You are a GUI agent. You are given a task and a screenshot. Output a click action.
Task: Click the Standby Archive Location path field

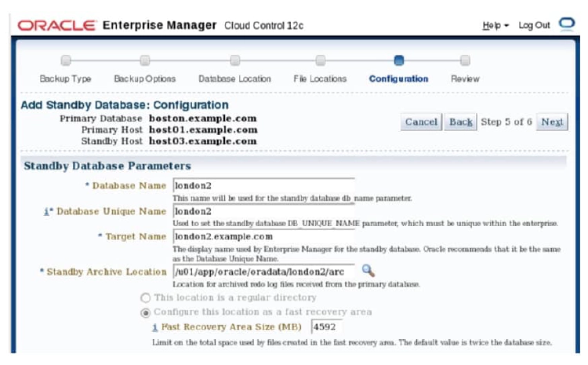click(x=263, y=272)
